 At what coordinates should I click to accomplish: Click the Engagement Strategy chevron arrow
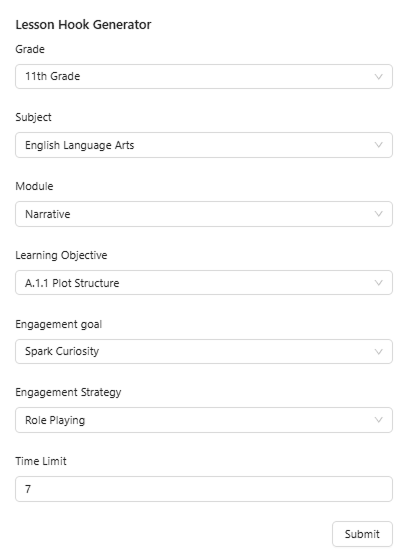379,420
